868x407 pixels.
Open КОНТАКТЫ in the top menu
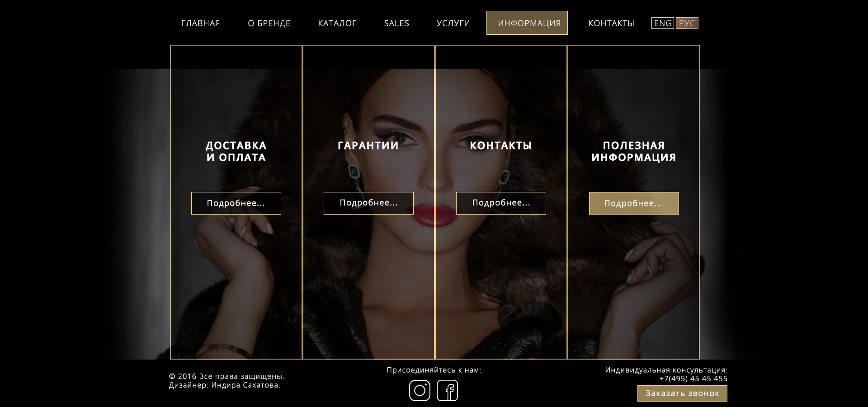pyautogui.click(x=611, y=23)
